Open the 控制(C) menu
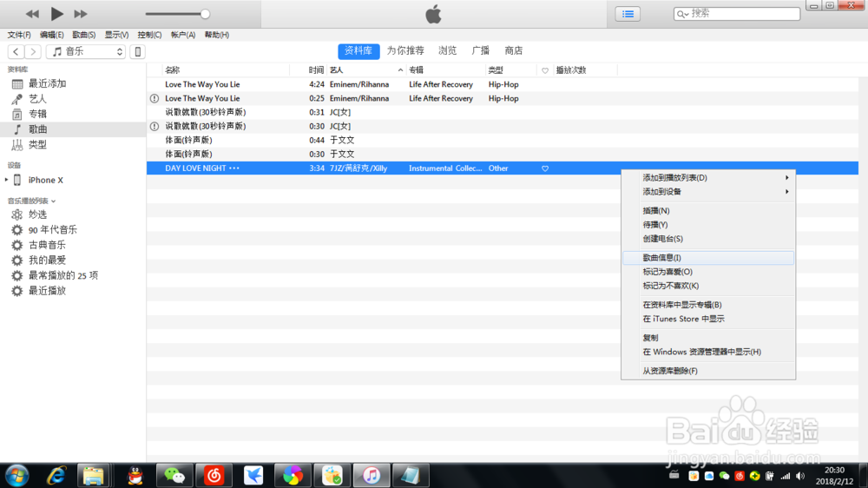 pos(149,35)
